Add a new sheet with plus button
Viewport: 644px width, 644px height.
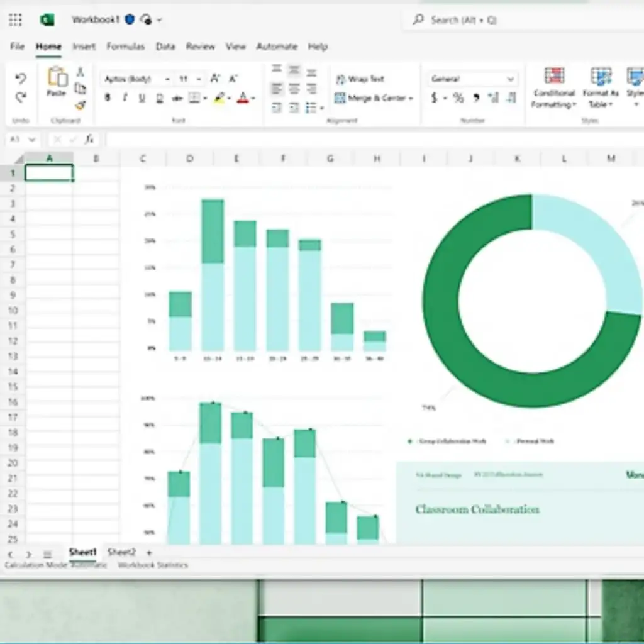coord(149,553)
